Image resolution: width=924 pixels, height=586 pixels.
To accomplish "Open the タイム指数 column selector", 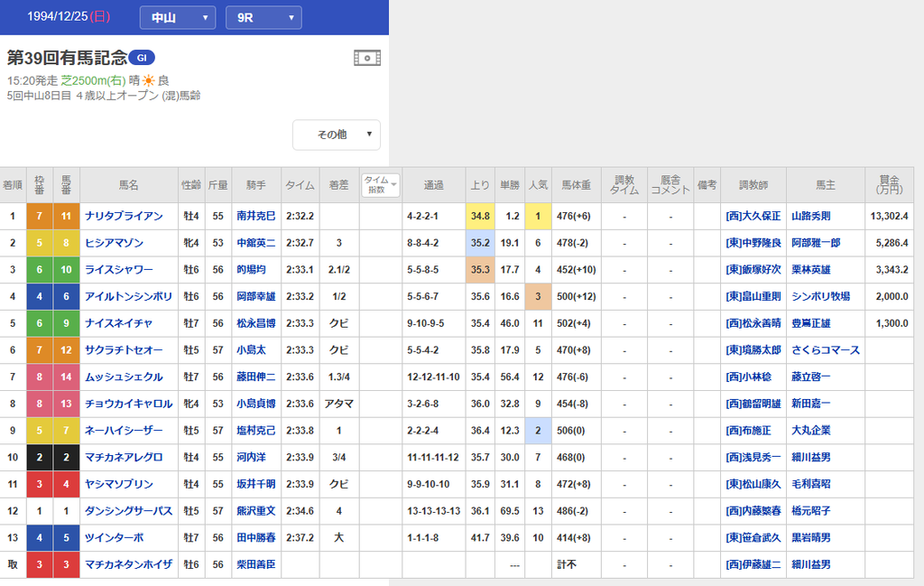I will click(380, 185).
